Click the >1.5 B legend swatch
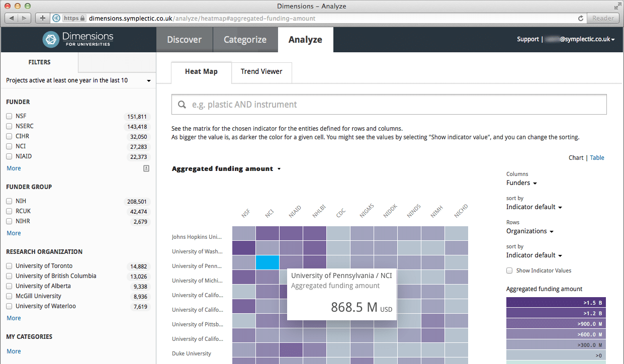The height and width of the screenshot is (364, 624). 556,303
